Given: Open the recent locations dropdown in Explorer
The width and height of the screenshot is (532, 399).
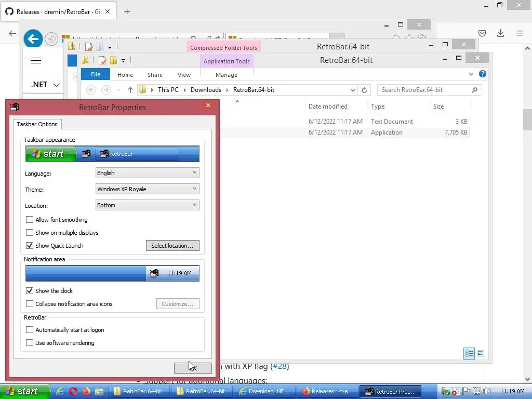Looking at the screenshot, I should [x=118, y=90].
